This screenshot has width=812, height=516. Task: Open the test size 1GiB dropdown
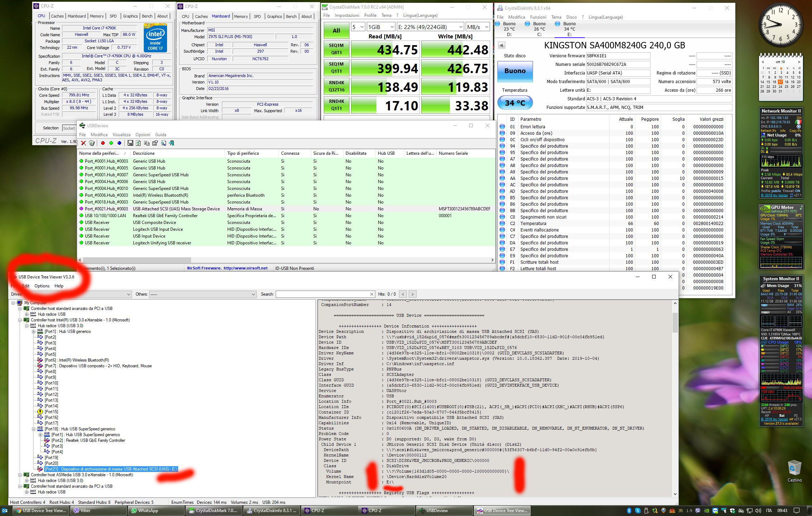click(380, 27)
